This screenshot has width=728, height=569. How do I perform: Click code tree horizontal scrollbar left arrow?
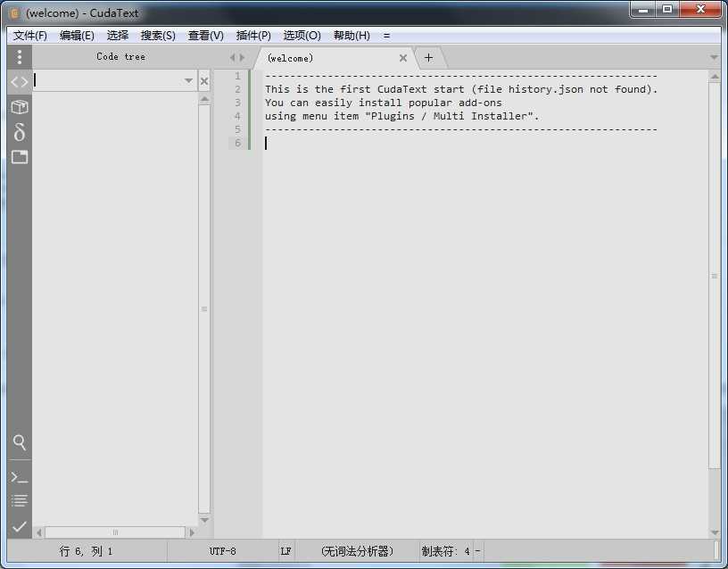coord(39,532)
